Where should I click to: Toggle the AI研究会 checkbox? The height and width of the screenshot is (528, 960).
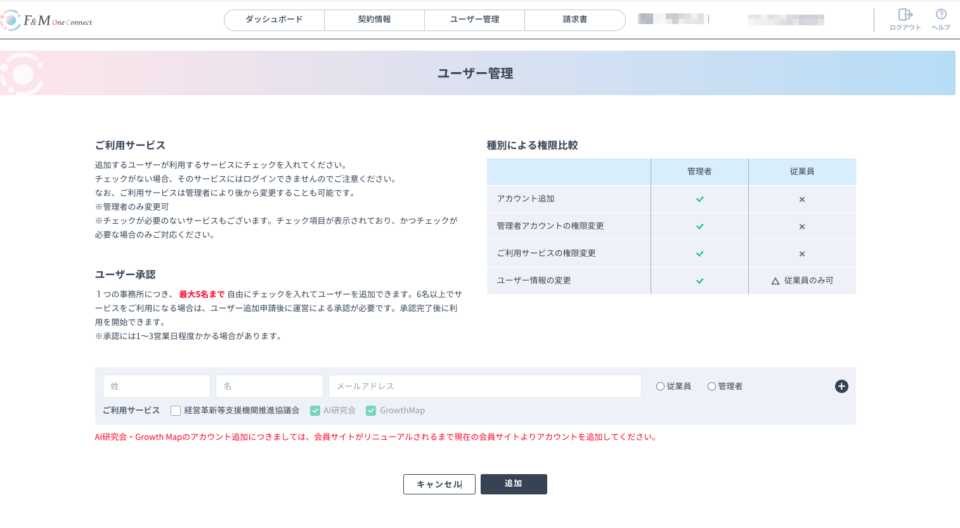pos(315,410)
